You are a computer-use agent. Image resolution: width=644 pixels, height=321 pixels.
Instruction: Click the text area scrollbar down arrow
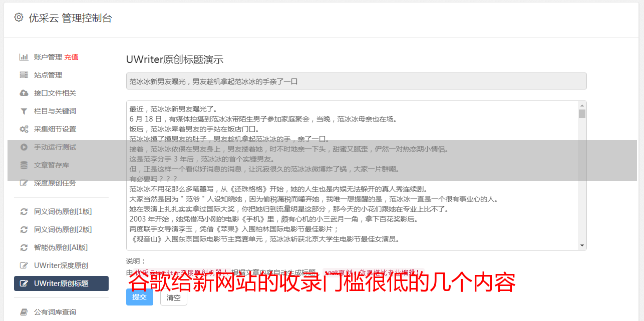point(582,245)
